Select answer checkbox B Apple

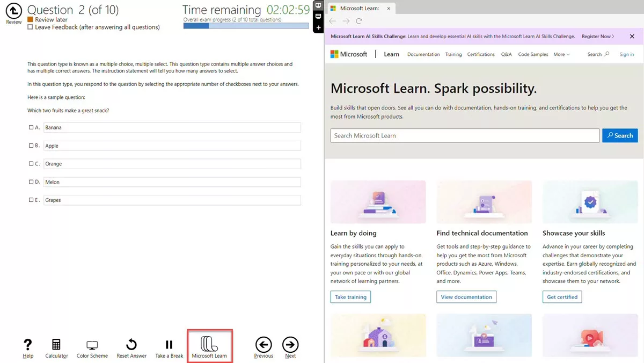(31, 146)
